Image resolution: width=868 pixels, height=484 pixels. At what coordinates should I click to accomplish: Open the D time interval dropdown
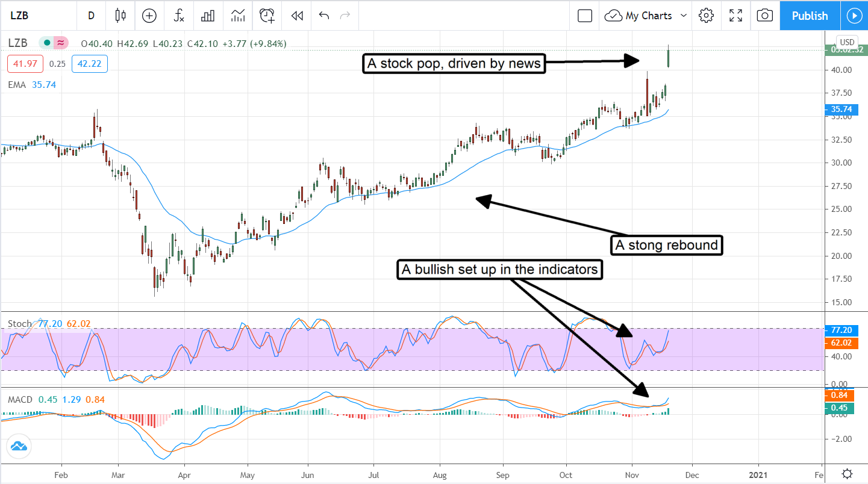tap(91, 16)
